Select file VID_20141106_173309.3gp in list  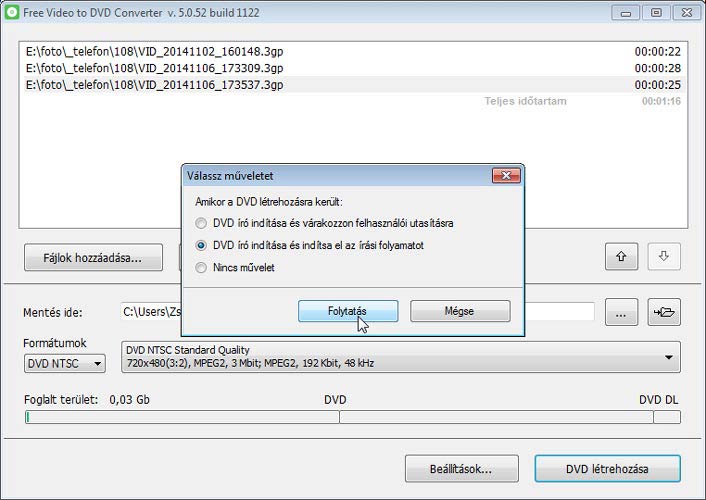click(x=353, y=68)
